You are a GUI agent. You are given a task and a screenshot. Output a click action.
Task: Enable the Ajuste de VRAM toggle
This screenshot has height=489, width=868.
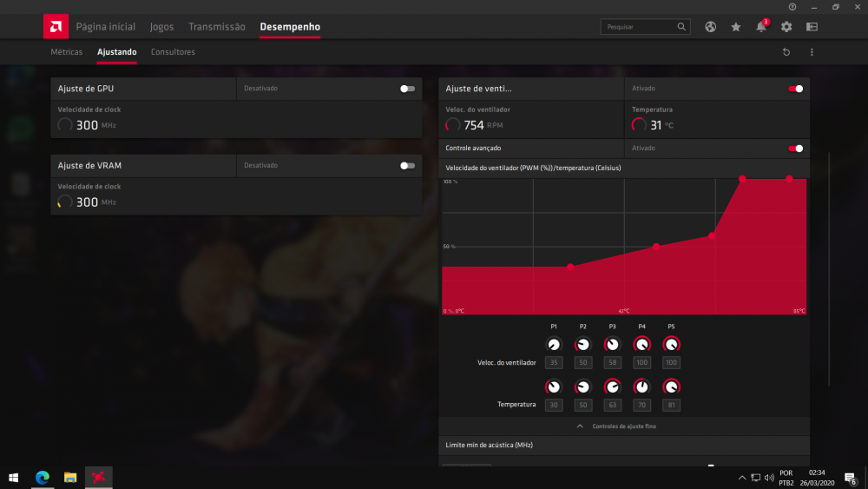(407, 165)
